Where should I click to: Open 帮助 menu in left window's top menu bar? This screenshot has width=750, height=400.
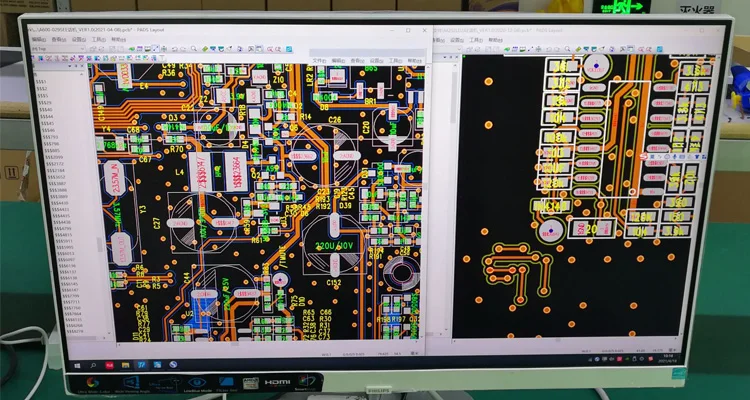click(x=119, y=40)
